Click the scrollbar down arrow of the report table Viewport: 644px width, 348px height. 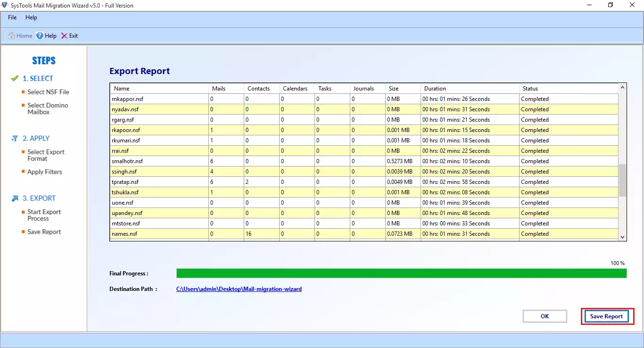point(622,237)
